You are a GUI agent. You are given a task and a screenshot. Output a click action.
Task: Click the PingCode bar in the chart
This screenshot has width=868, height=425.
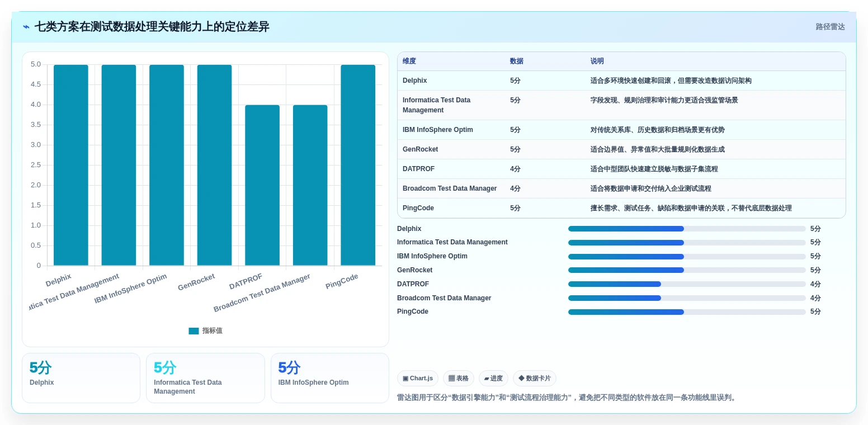pyautogui.click(x=358, y=165)
